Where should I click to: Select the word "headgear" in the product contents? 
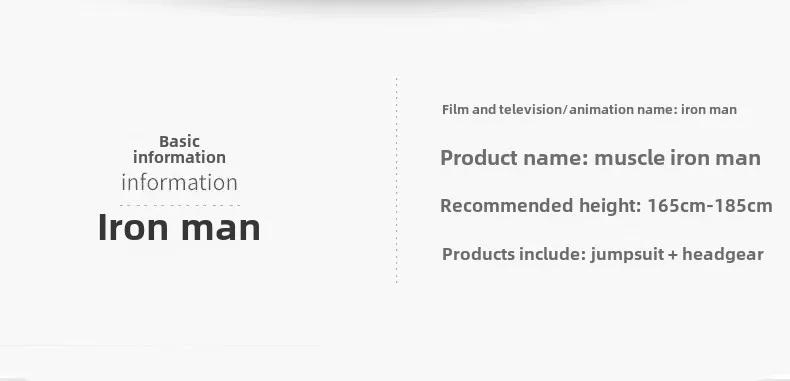click(x=722, y=255)
